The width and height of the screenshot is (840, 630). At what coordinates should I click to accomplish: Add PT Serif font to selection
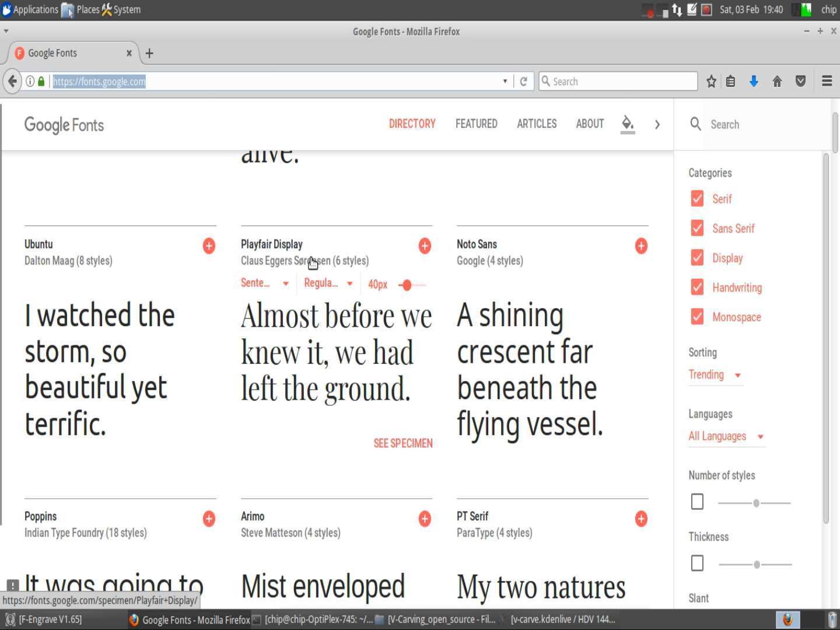pyautogui.click(x=641, y=519)
